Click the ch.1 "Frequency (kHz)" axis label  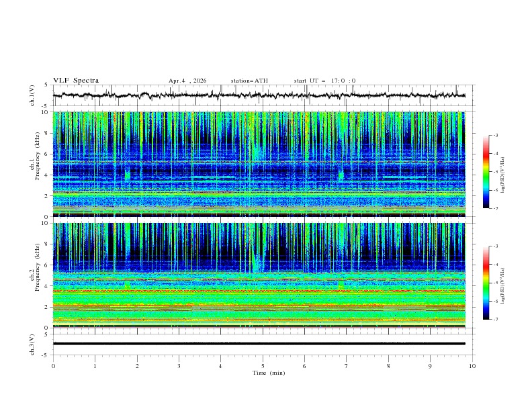point(38,156)
